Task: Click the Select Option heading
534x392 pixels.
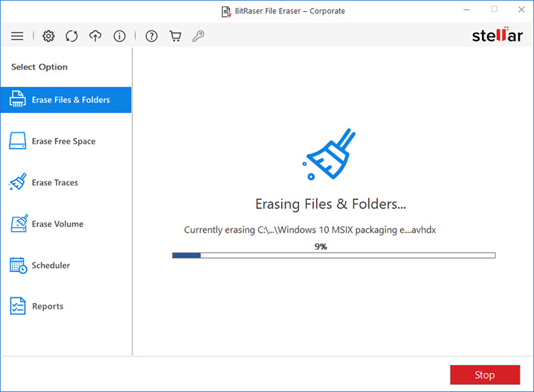Action: pos(39,67)
